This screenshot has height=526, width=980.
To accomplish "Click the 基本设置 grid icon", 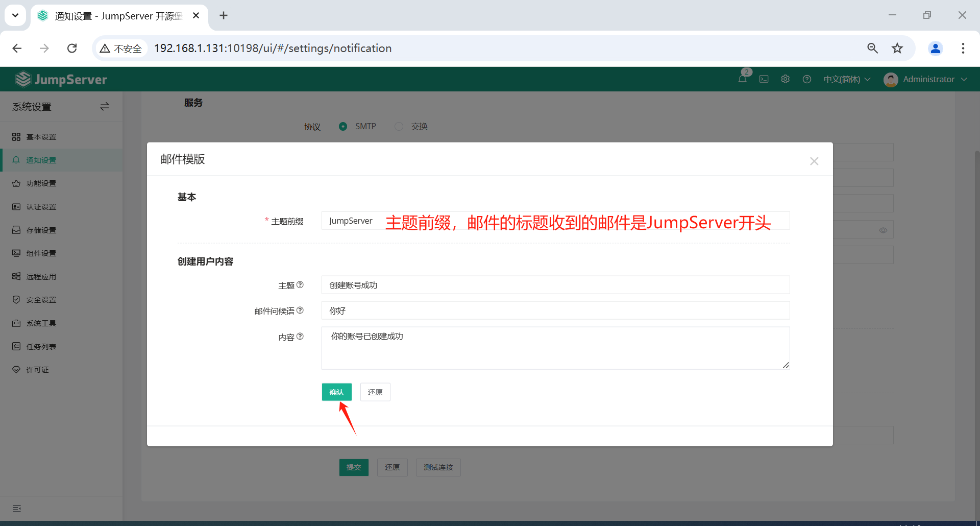I will tap(16, 137).
